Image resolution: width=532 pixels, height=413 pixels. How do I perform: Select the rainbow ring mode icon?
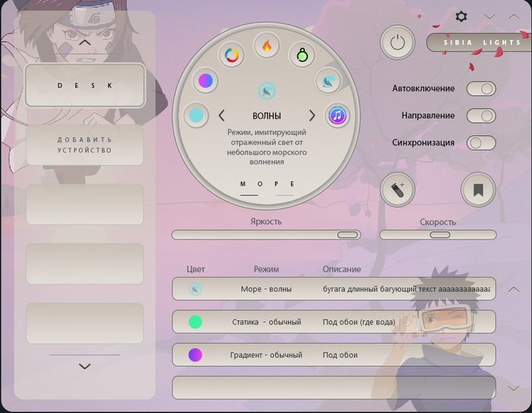tap(231, 55)
